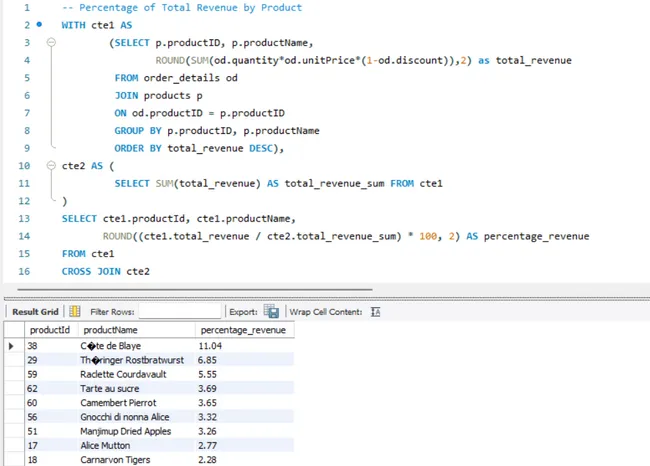The image size is (650, 466).
Task: Select the 5.55 percentage cell
Action: (x=245, y=374)
